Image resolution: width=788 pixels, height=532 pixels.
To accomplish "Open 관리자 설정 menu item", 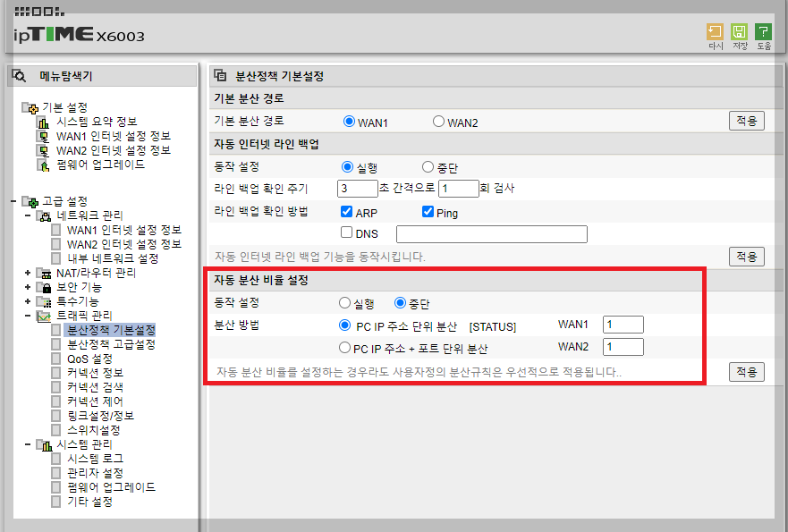I will (x=95, y=473).
